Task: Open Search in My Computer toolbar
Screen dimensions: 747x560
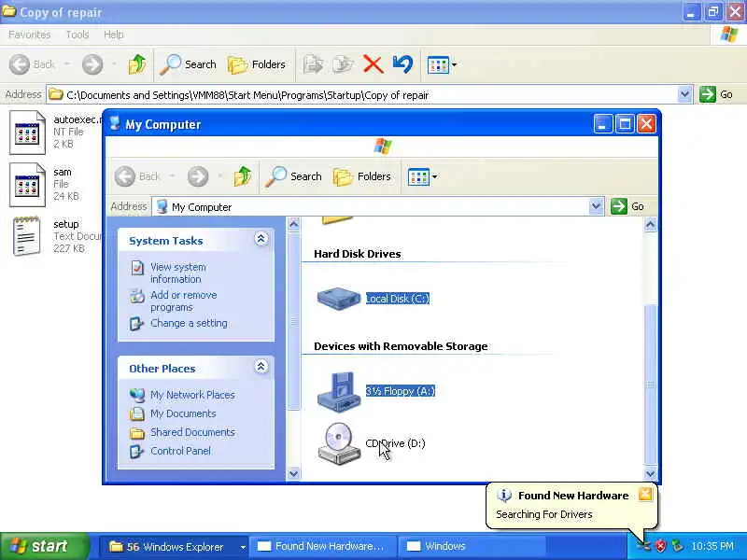Action: (294, 176)
